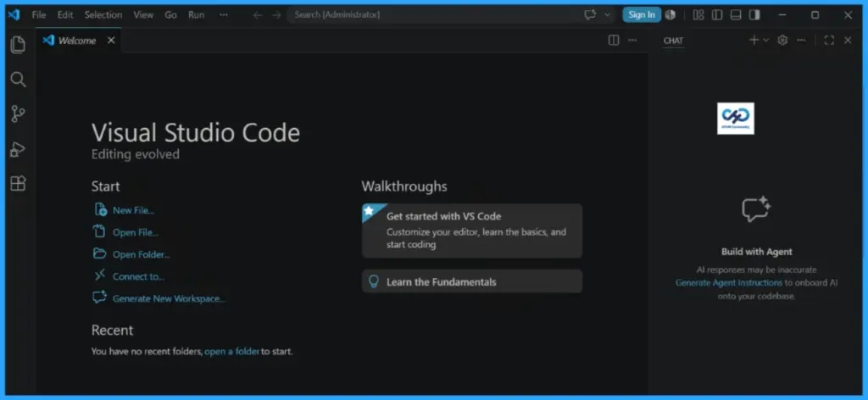
Task: Maximize the chat panel
Action: (x=829, y=41)
